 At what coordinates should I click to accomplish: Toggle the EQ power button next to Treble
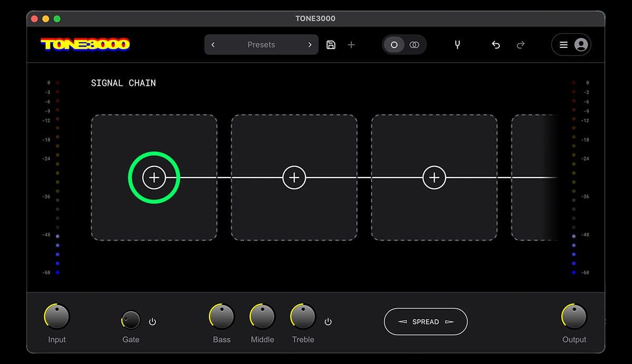328,321
